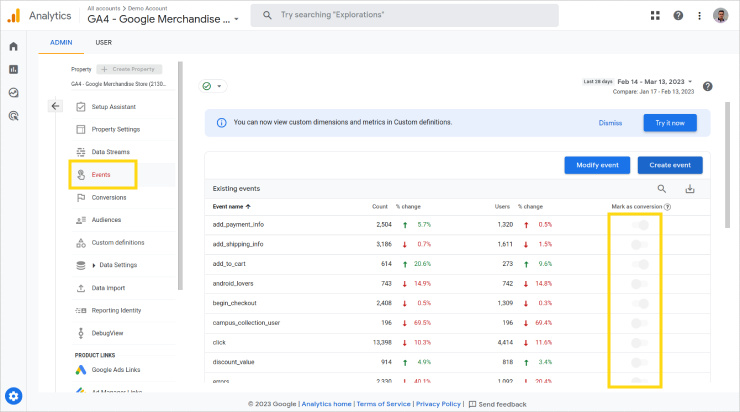Toggle conversion for add_payment_info event
The height and width of the screenshot is (412, 740).
coord(639,225)
